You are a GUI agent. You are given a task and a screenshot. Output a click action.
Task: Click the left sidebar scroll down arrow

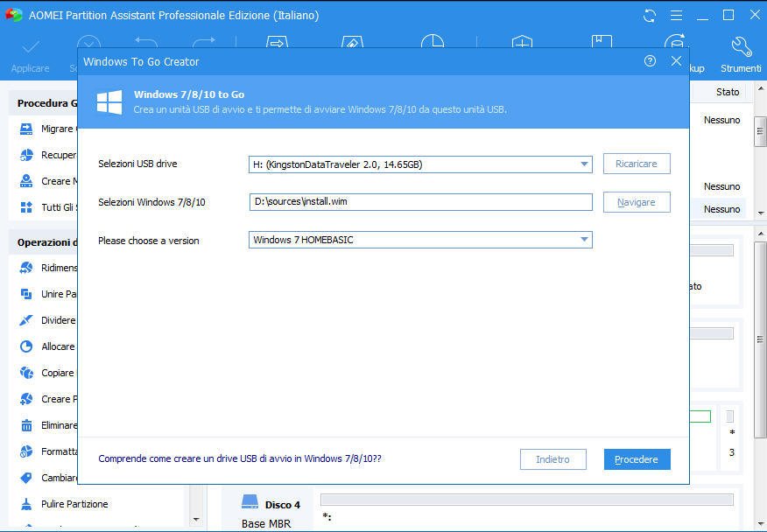point(196,520)
